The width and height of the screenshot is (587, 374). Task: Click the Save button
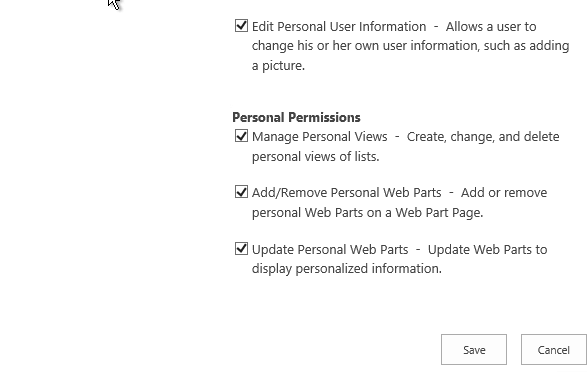(x=474, y=350)
